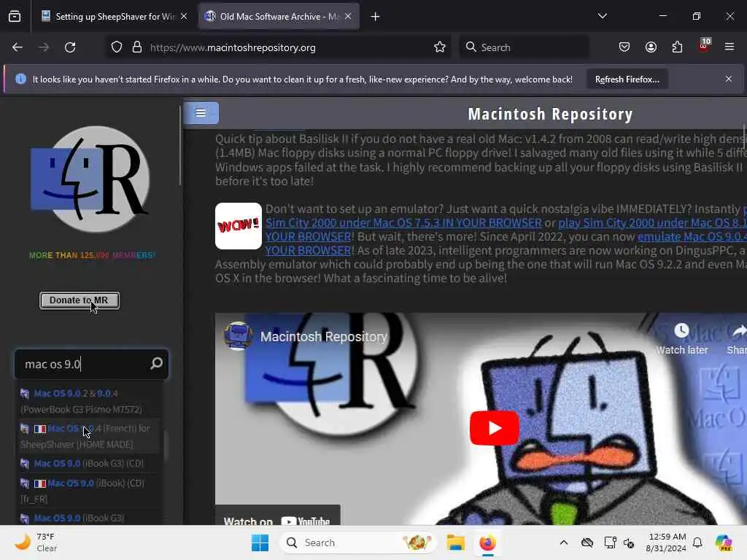Viewport: 747px width, 560px height.
Task: Click the video channel avatar icon
Action: [239, 336]
